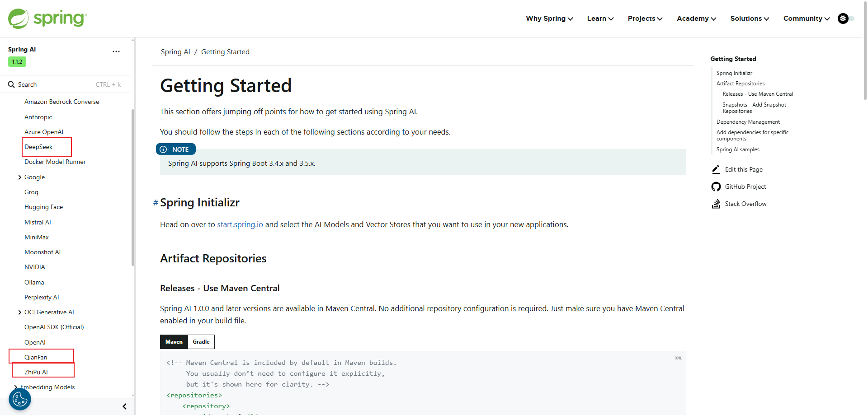Open the Ollama sidebar entry

(x=34, y=282)
